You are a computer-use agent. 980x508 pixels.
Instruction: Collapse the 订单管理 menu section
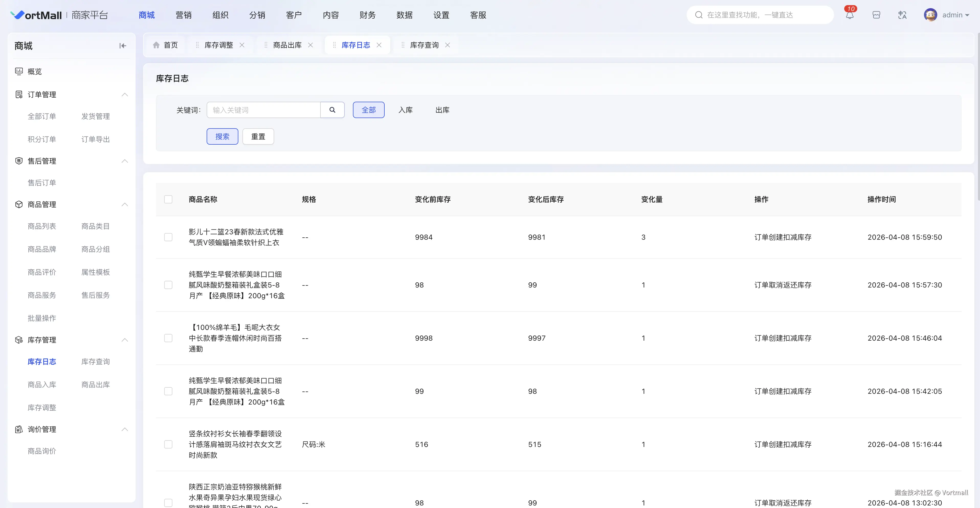(x=124, y=95)
